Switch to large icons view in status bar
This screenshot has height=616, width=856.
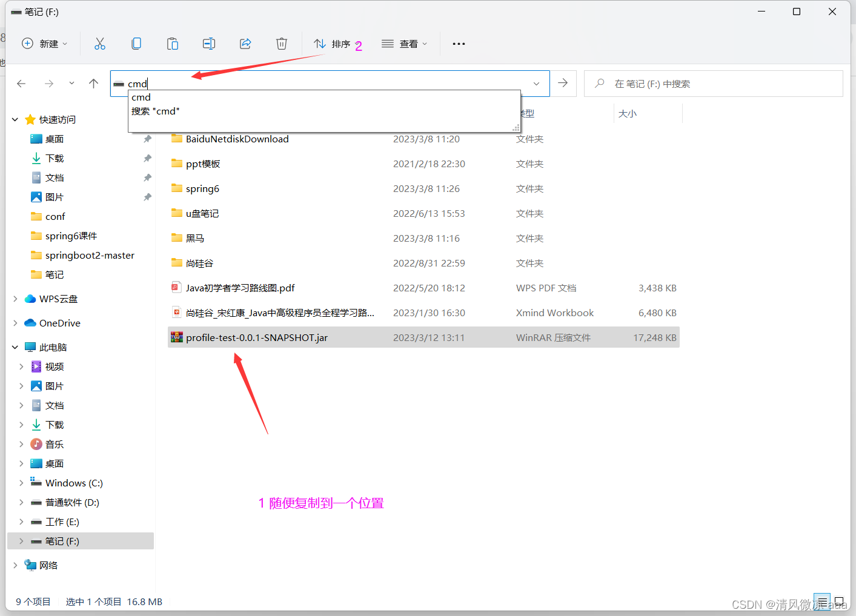[839, 601]
